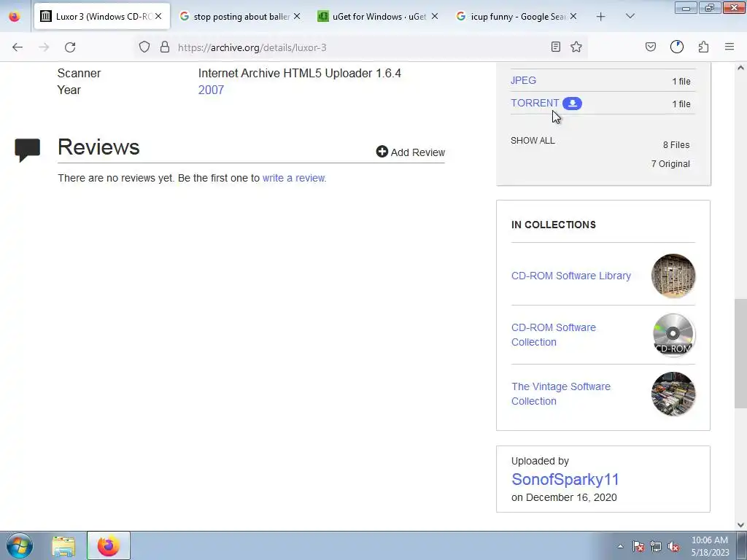Open JPEG download option
The image size is (747, 560).
coord(523,80)
